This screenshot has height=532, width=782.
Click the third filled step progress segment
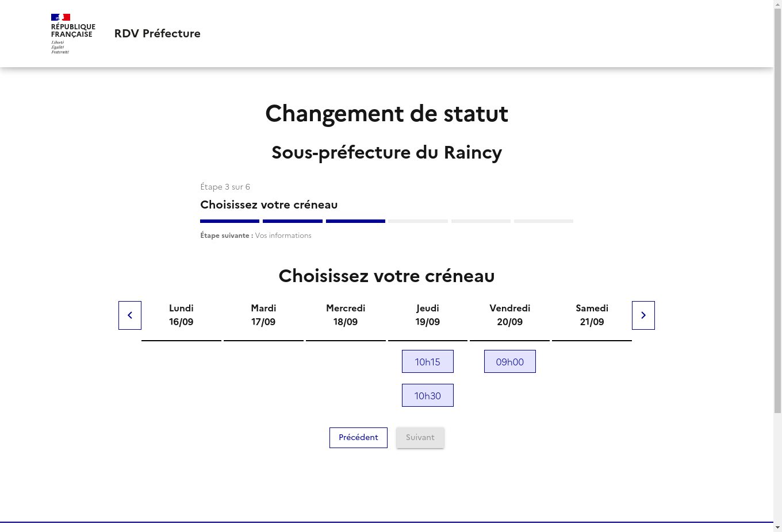[x=355, y=221]
